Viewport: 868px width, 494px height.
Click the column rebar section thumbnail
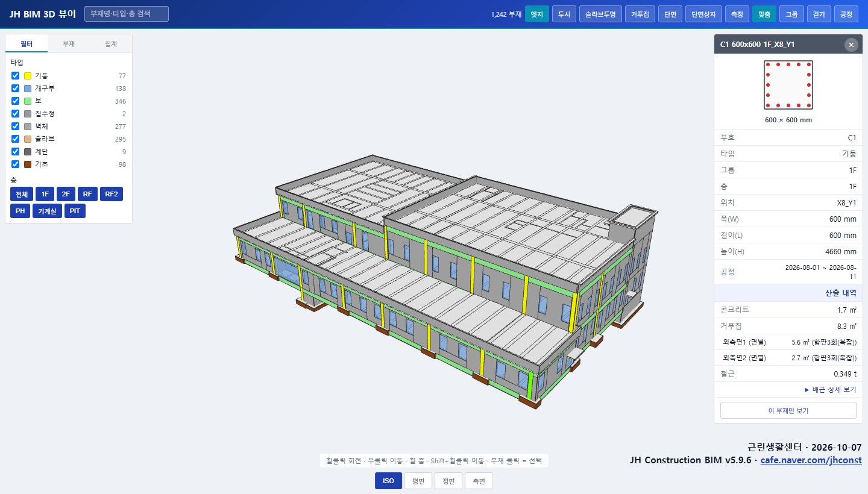click(788, 85)
